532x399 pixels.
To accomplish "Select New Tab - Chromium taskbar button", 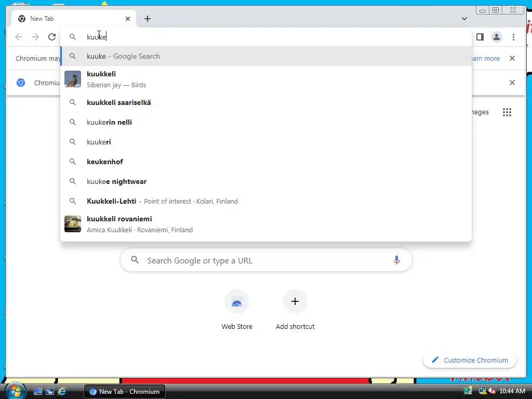I will tap(125, 392).
